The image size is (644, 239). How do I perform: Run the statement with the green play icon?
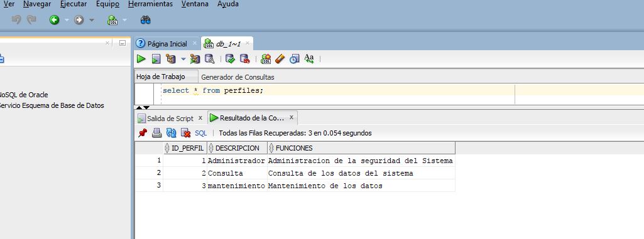point(141,59)
